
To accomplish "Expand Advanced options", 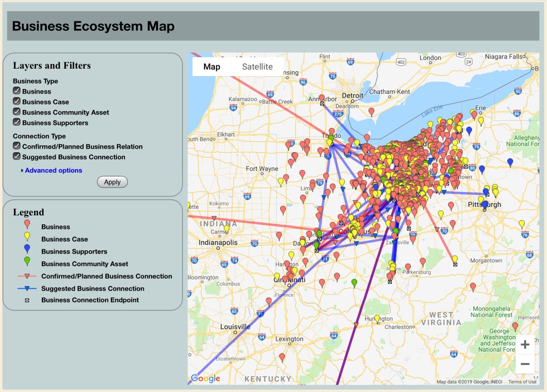I will pos(53,171).
